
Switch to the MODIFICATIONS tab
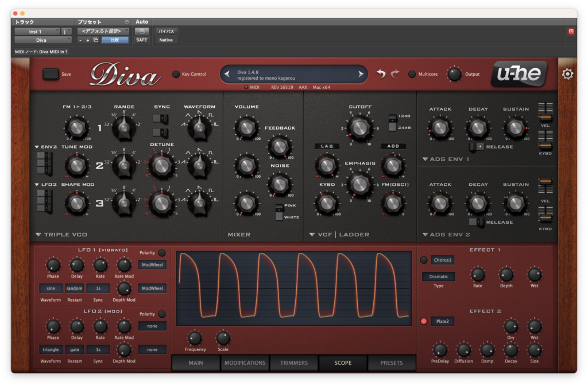pos(245,363)
